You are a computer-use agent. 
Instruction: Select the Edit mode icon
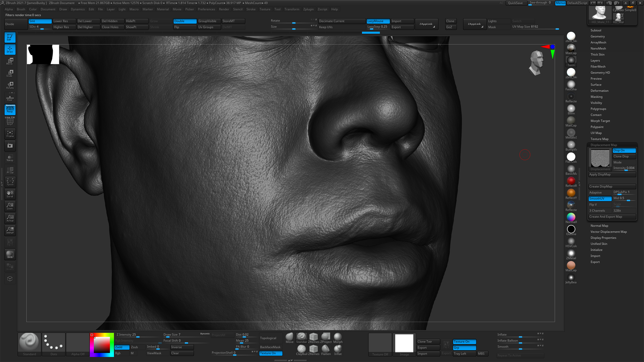(x=10, y=37)
